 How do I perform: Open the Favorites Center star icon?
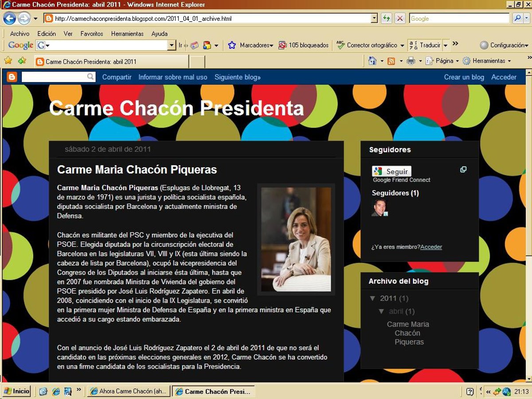(8, 61)
